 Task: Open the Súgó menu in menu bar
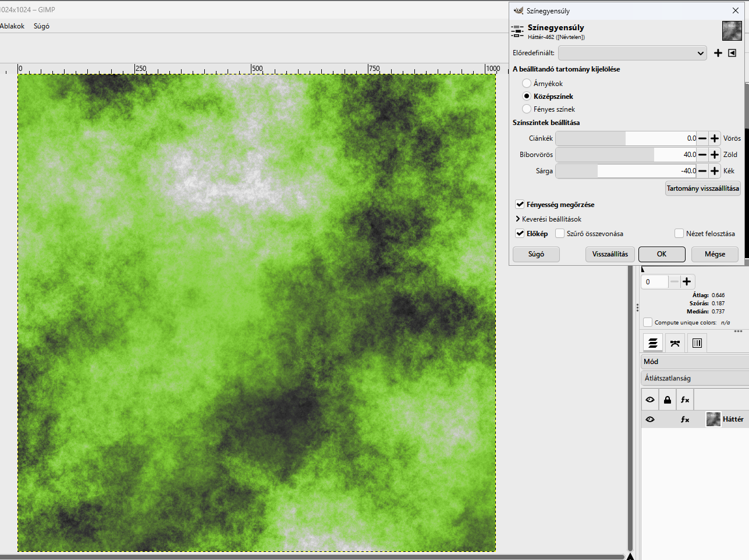[41, 26]
